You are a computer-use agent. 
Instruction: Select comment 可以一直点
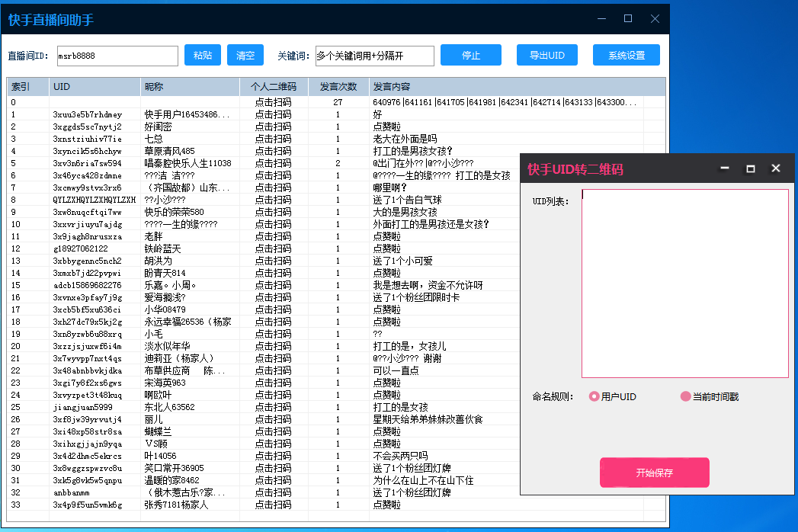click(396, 371)
